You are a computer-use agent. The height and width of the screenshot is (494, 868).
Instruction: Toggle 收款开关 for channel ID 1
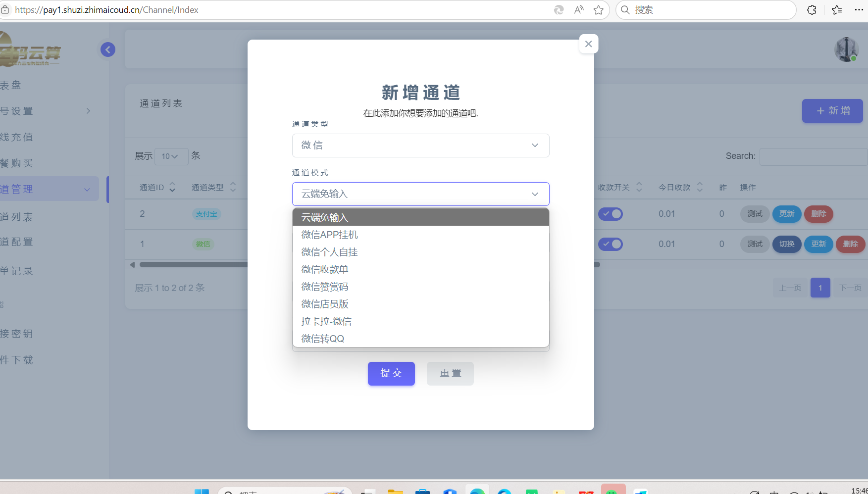[611, 244]
